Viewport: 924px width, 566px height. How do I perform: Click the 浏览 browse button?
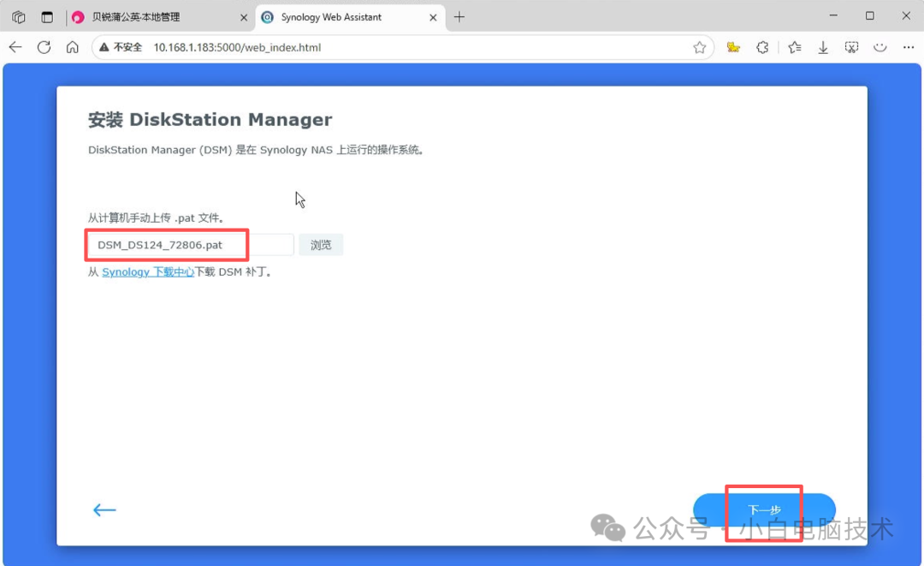click(x=321, y=245)
